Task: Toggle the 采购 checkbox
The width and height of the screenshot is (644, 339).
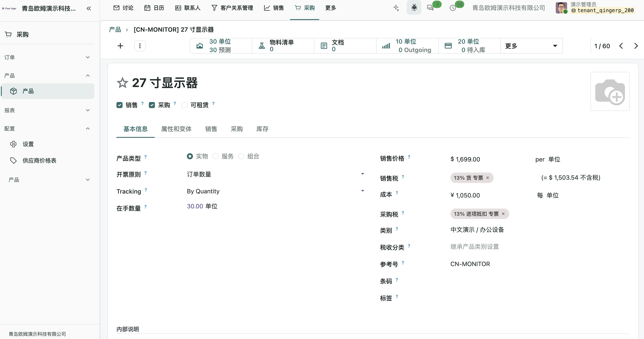Action: pyautogui.click(x=152, y=105)
